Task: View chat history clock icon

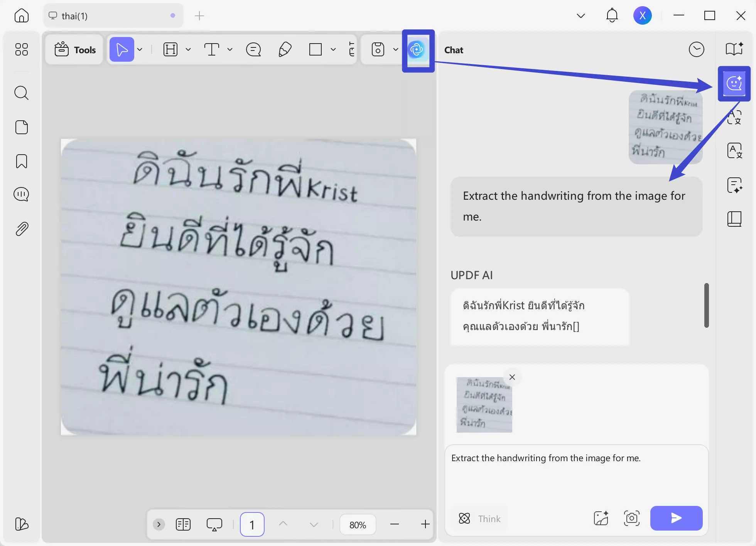Action: [696, 49]
